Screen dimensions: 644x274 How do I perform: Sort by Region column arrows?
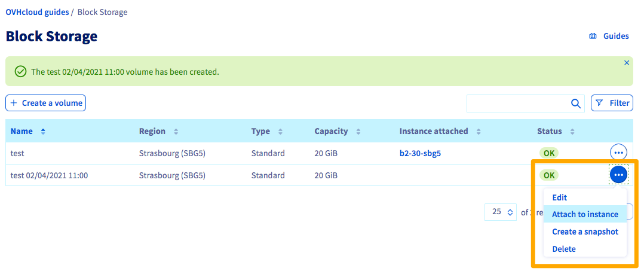click(x=176, y=132)
